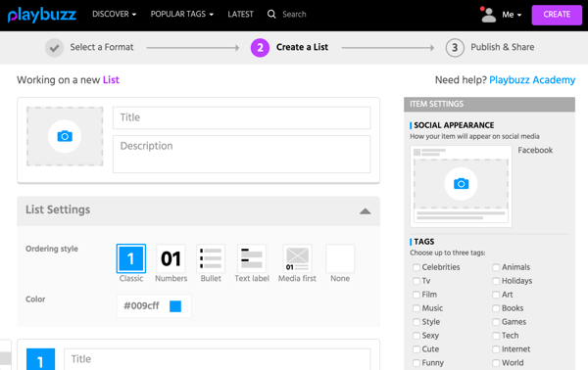The width and height of the screenshot is (588, 370).
Task: Select Text label ordering style icon
Action: 252,258
